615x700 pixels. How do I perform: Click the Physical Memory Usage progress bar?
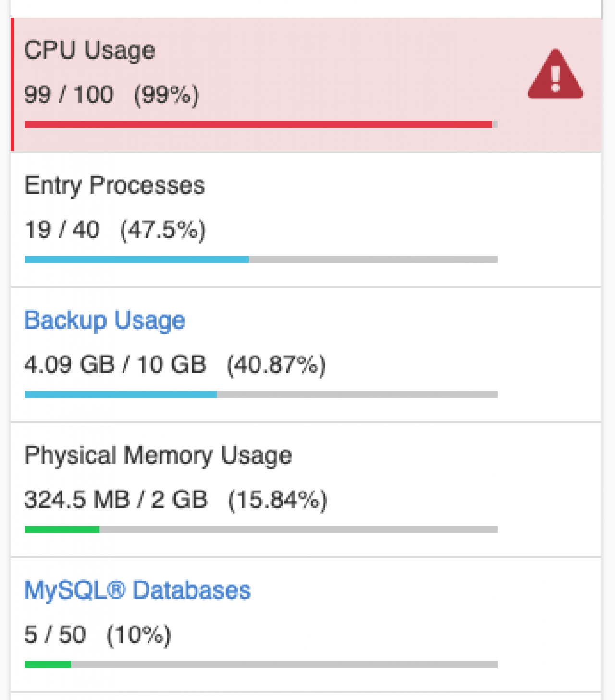pos(260,529)
